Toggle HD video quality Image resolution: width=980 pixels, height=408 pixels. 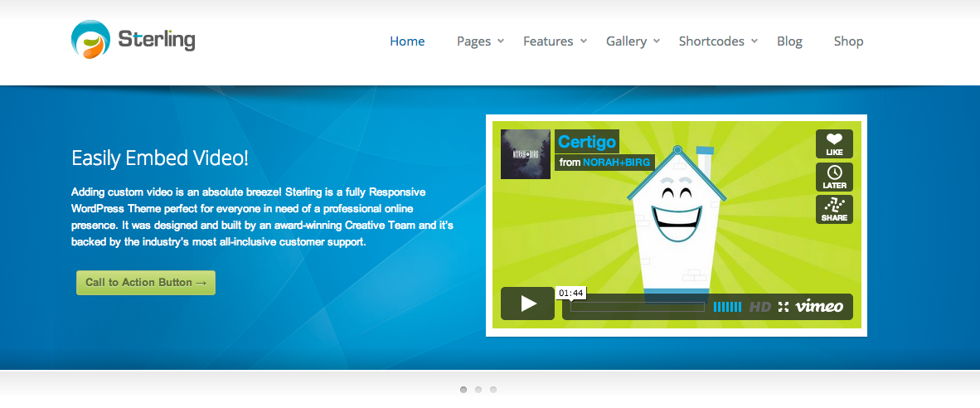760,307
